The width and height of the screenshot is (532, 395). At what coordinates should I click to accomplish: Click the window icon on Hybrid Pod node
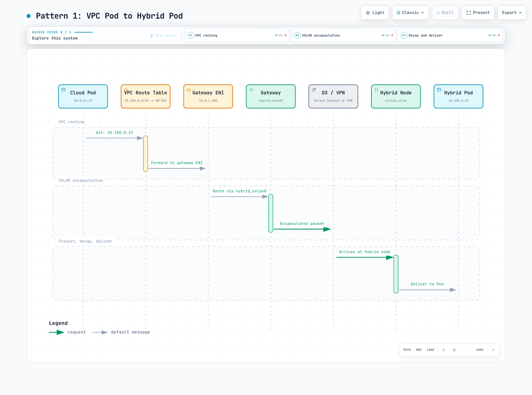point(439,90)
